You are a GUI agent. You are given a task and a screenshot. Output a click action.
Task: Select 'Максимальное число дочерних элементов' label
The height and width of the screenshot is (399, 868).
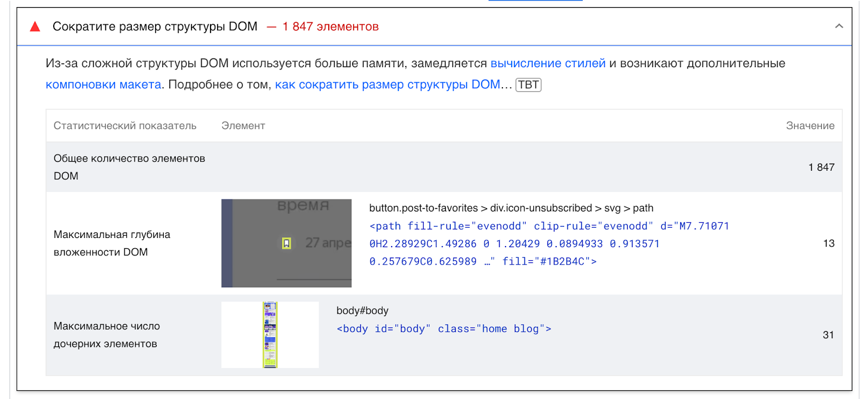pos(107,335)
